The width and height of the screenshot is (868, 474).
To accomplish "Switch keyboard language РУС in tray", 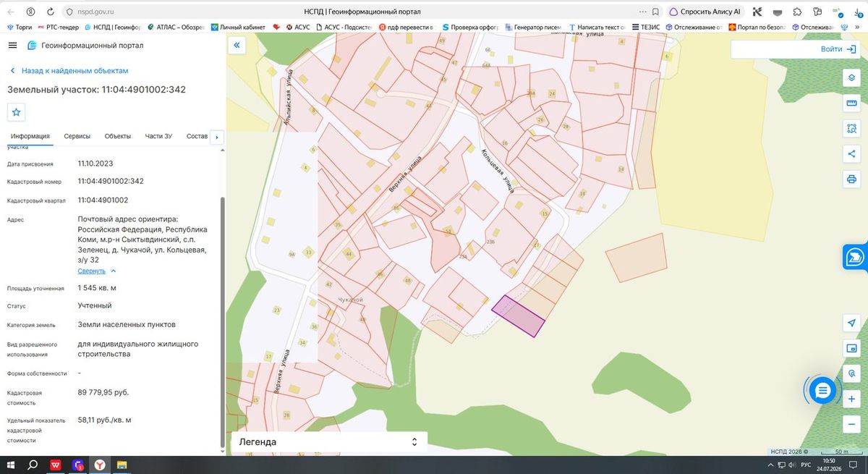I will [804, 465].
